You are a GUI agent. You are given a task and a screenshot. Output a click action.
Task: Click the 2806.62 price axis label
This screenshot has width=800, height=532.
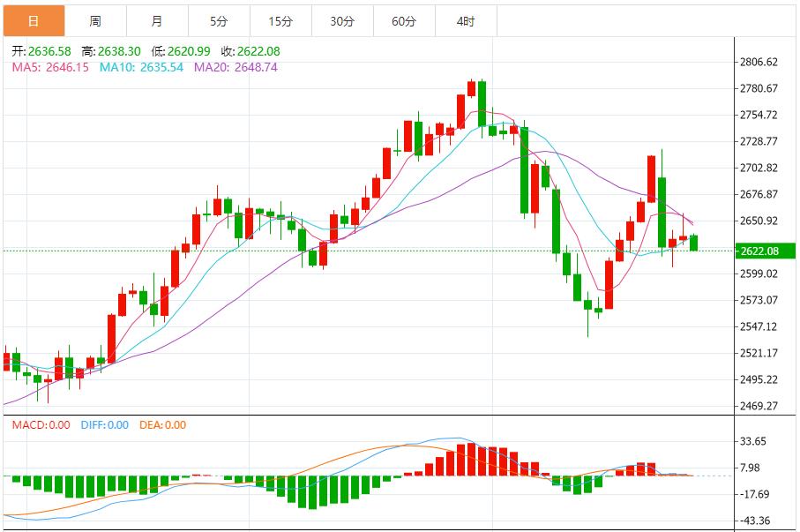[759, 63]
